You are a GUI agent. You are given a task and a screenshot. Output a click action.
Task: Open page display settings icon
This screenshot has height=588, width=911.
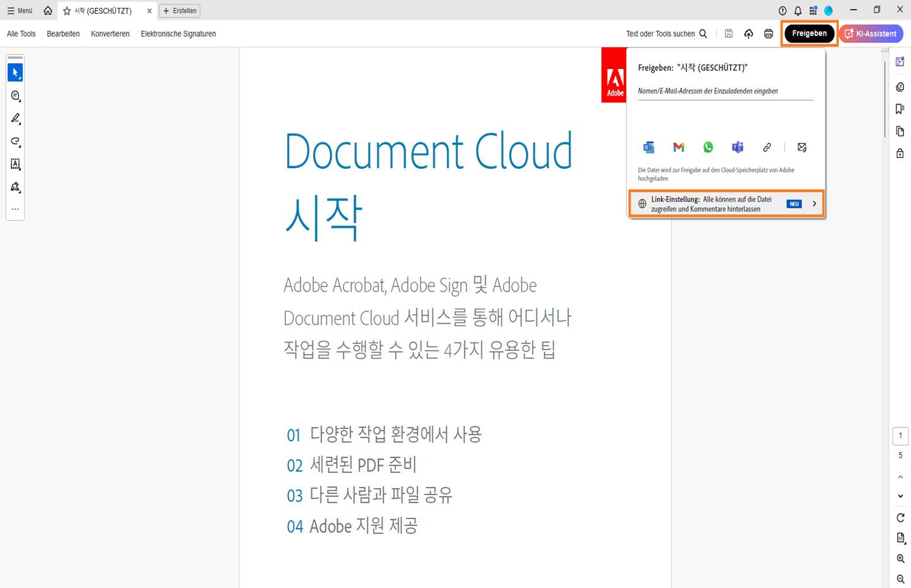tap(900, 538)
